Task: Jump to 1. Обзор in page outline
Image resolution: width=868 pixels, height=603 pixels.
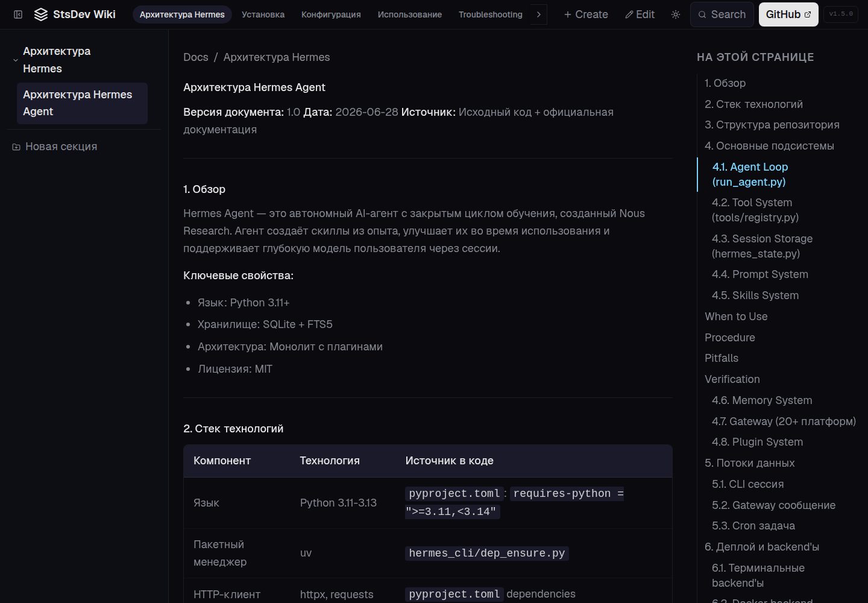Action: tap(725, 83)
